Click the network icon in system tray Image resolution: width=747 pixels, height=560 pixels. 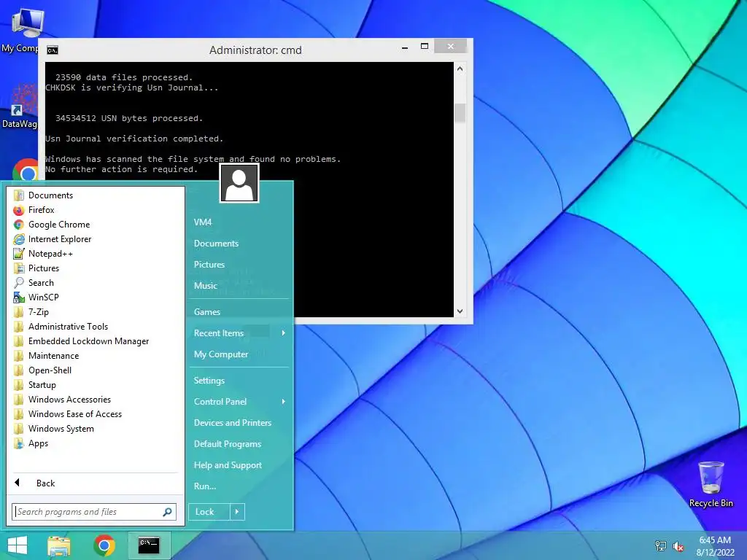(x=661, y=545)
